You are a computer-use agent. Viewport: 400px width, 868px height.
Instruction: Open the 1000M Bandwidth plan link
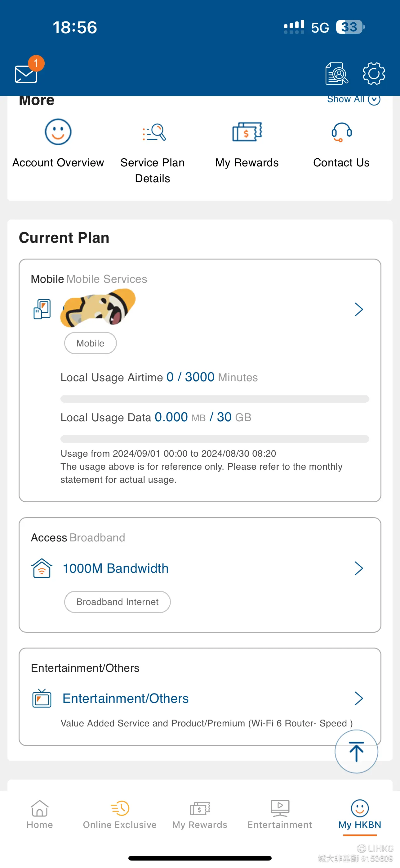115,568
